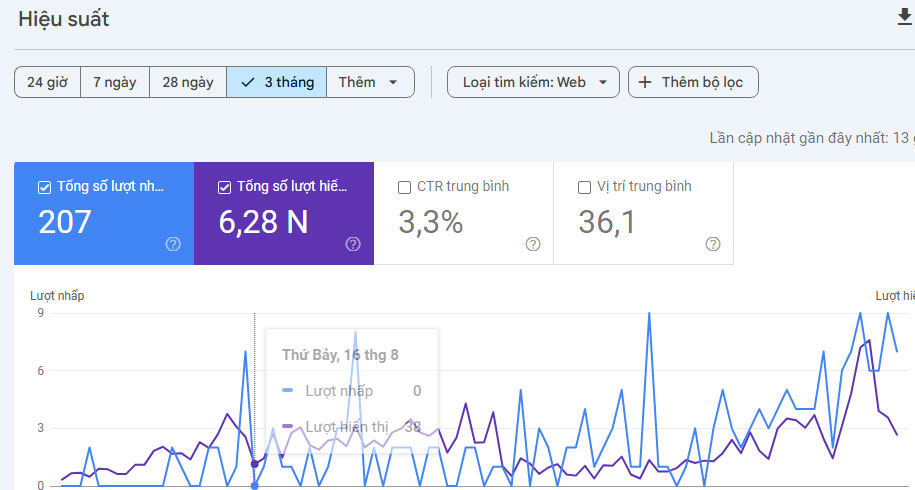Select the 28 ngày date range
The height and width of the screenshot is (490, 915).
(x=188, y=82)
